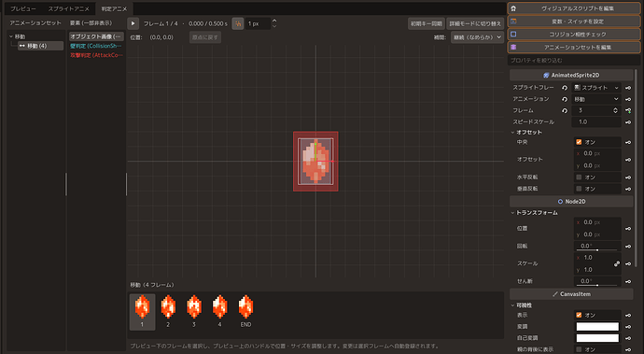Screen dimensions: 644x354
Task: Click key icon for せん断 property
Action: click(x=628, y=281)
